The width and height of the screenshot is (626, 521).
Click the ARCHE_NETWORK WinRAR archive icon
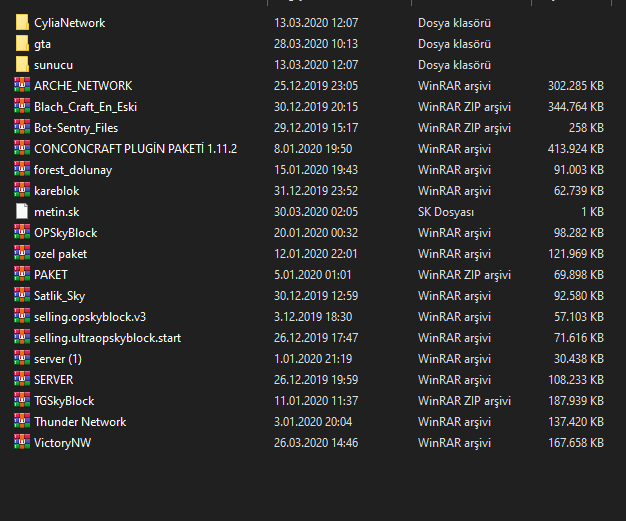point(22,85)
